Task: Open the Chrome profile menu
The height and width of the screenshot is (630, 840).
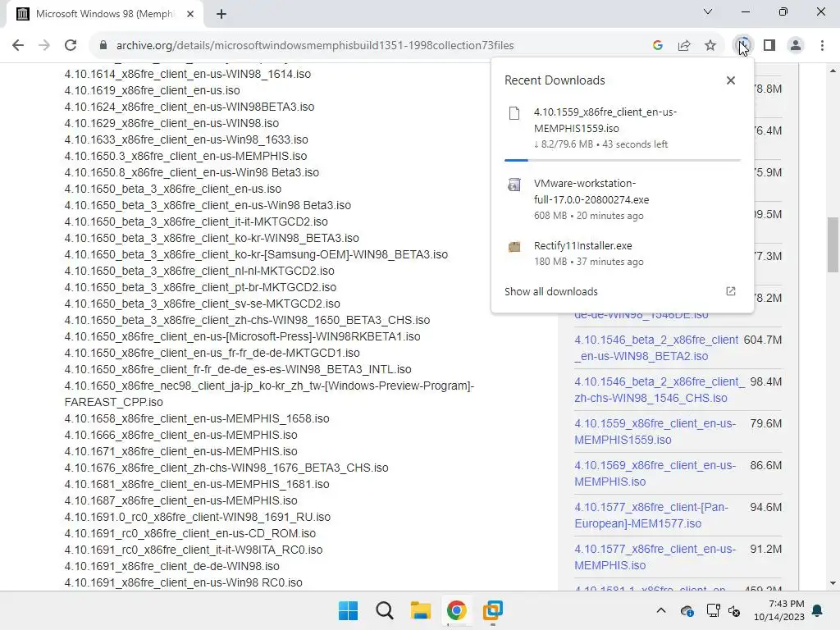Action: [x=796, y=46]
